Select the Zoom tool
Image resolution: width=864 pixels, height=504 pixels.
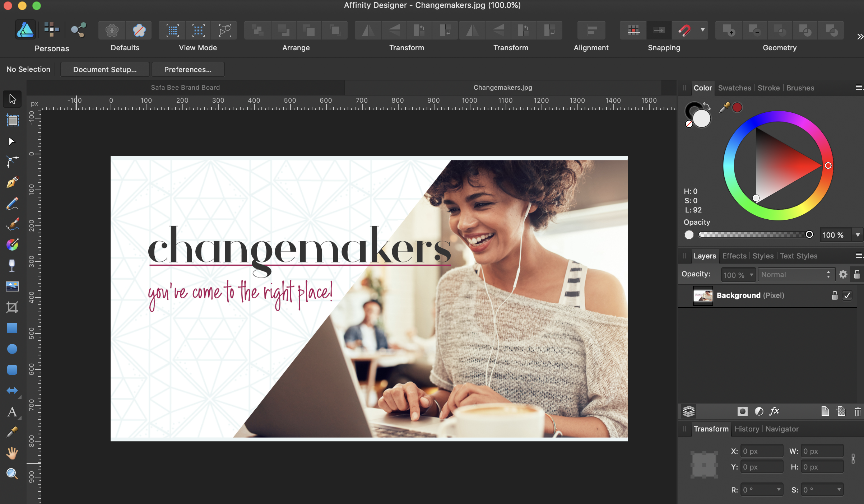[x=12, y=474]
